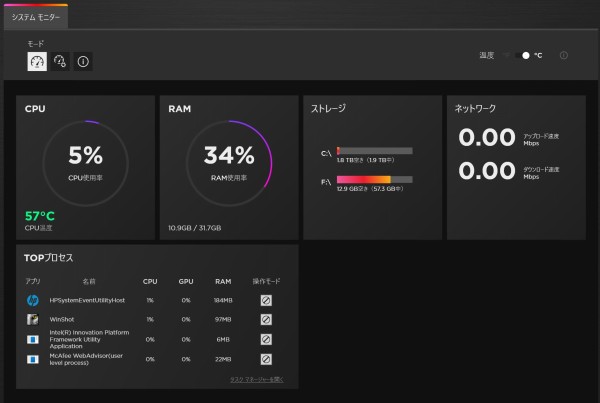Click the C:\ drive storage usage bar
This screenshot has width=600, height=403.
click(x=374, y=152)
